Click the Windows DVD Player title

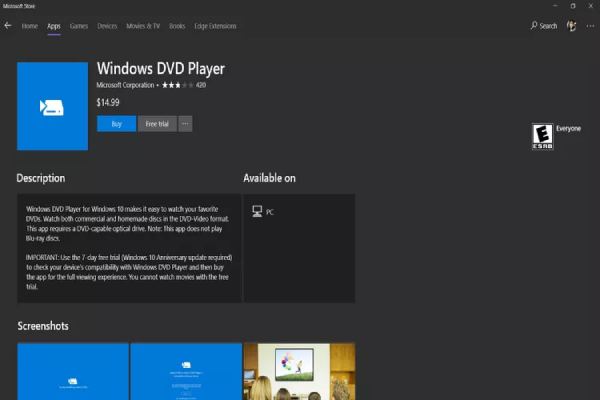[161, 69]
